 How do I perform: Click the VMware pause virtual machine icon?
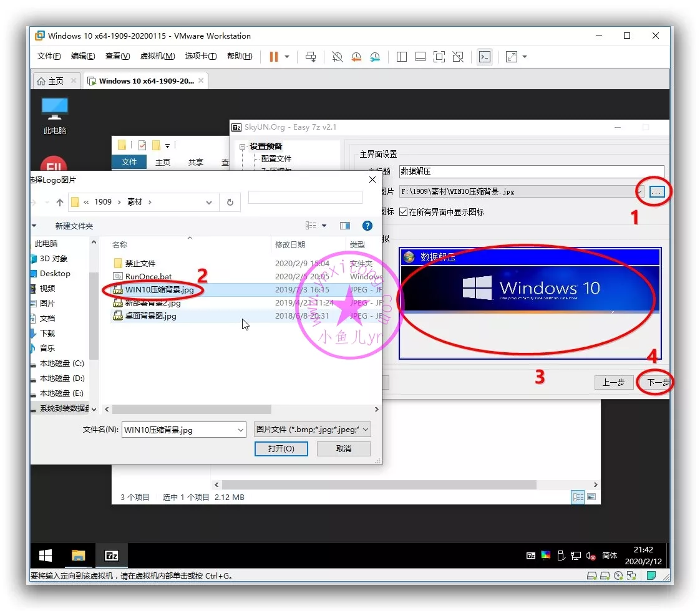click(273, 57)
